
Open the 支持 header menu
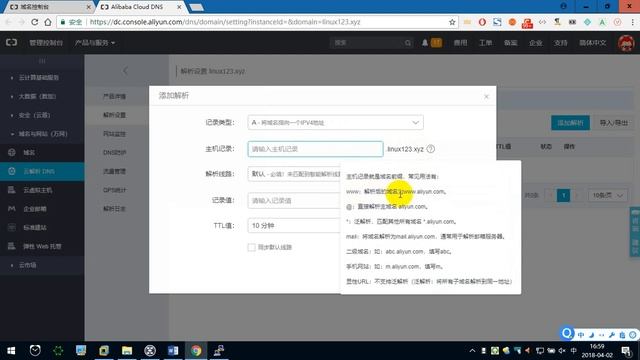click(x=560, y=42)
